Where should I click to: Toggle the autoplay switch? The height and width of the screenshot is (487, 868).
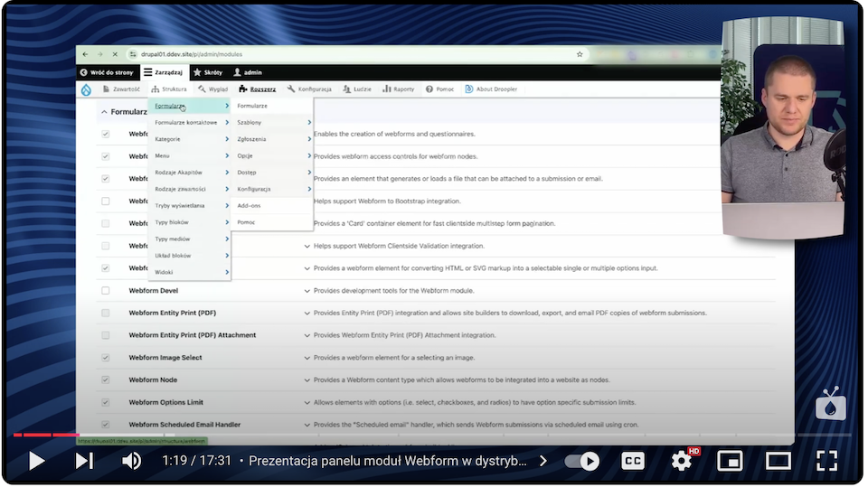click(x=582, y=461)
